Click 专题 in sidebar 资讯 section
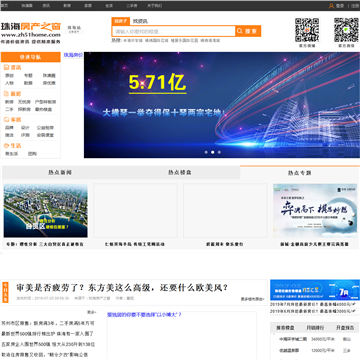Image resolution: width=360 pixels, height=360 pixels. coord(28,76)
